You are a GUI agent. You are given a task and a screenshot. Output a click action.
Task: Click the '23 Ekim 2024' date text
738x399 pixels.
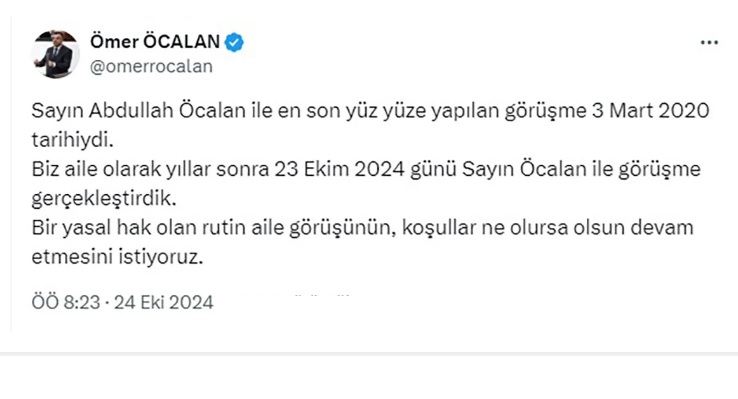(x=339, y=169)
